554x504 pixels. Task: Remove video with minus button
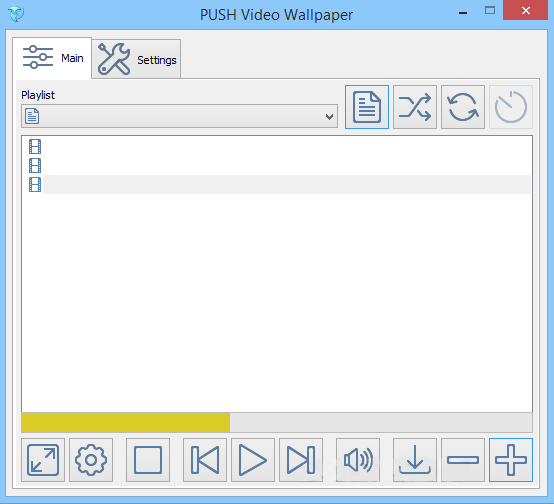pos(463,460)
